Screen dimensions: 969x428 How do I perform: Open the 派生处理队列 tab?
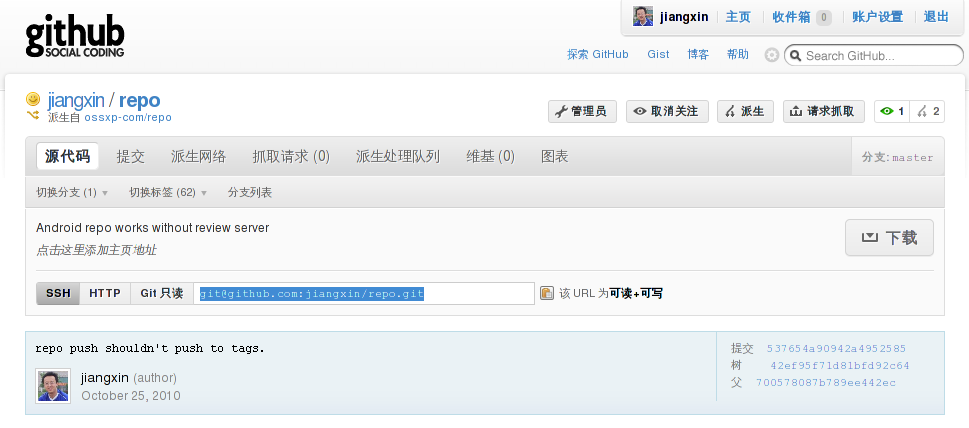pos(398,156)
